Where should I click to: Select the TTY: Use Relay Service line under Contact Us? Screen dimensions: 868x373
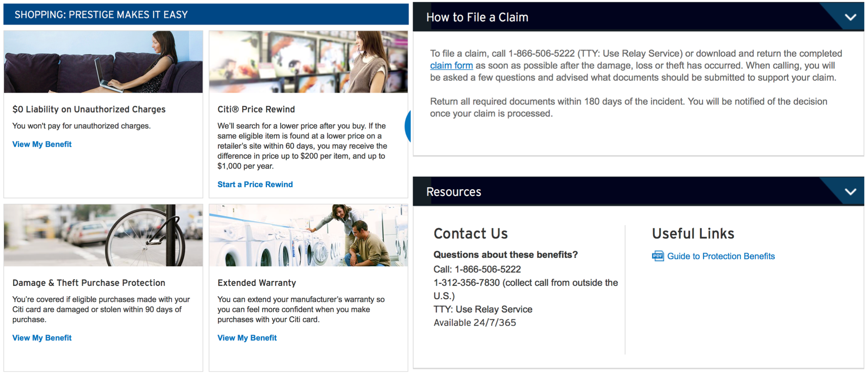(483, 309)
